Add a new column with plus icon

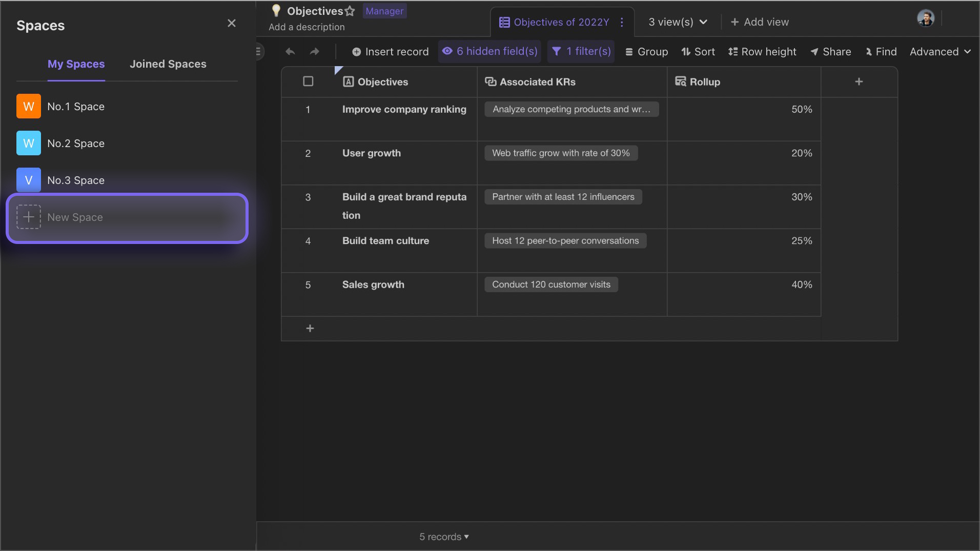[859, 81]
